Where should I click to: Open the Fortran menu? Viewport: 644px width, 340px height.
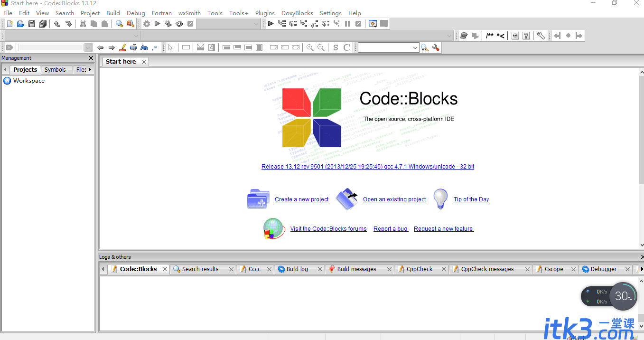click(x=162, y=13)
